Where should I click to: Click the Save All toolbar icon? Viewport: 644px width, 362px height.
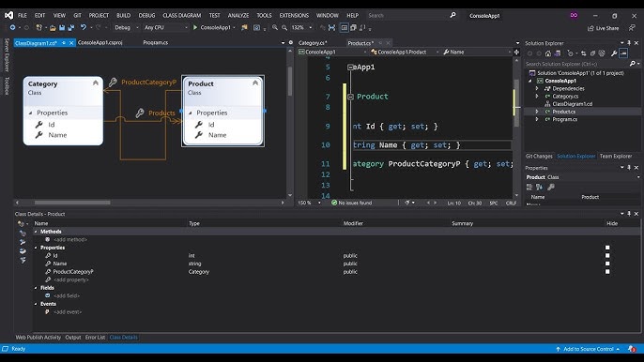coord(70,28)
